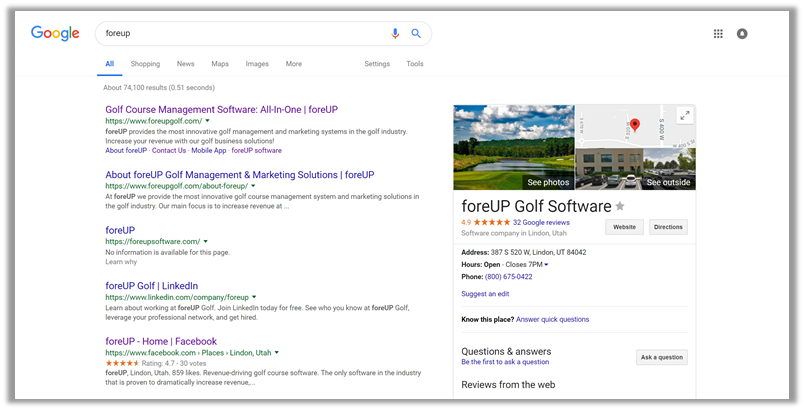Open Golf Course Management Software result
The image size is (804, 410).
(222, 110)
